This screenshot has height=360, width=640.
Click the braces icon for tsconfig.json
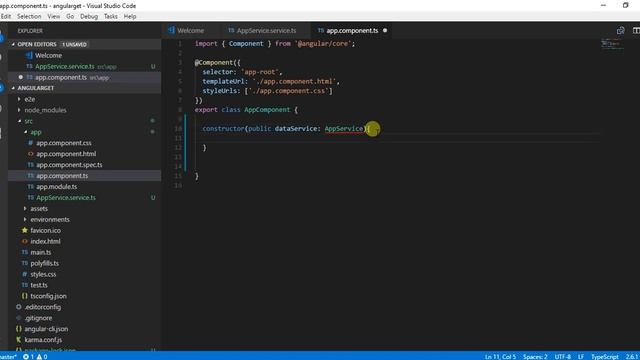click(x=24, y=296)
